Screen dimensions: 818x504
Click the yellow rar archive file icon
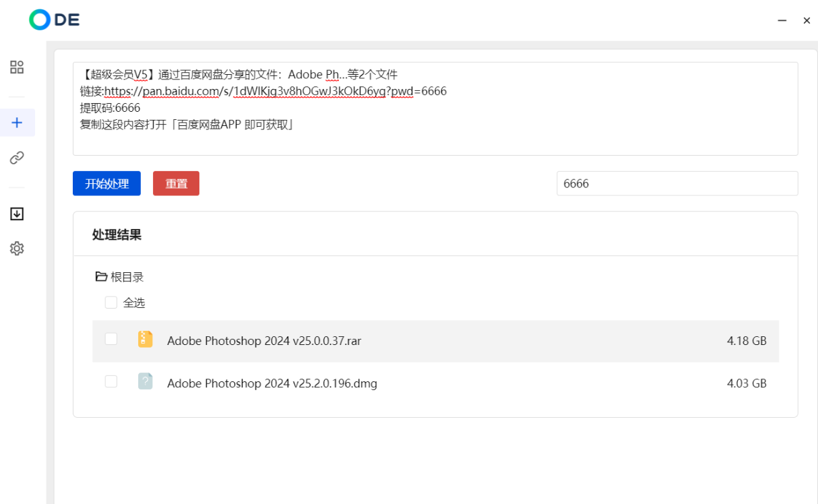[145, 339]
